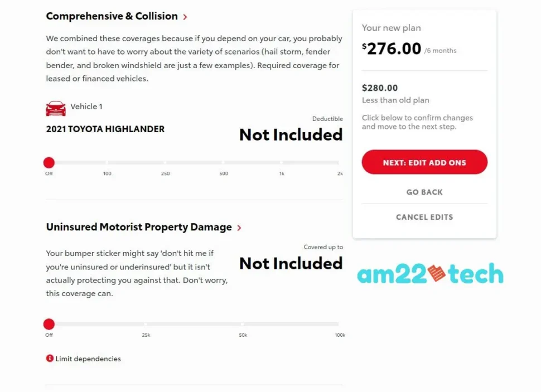The width and height of the screenshot is (541, 392).
Task: Select the 500 deductible tick mark
Action: (x=223, y=163)
